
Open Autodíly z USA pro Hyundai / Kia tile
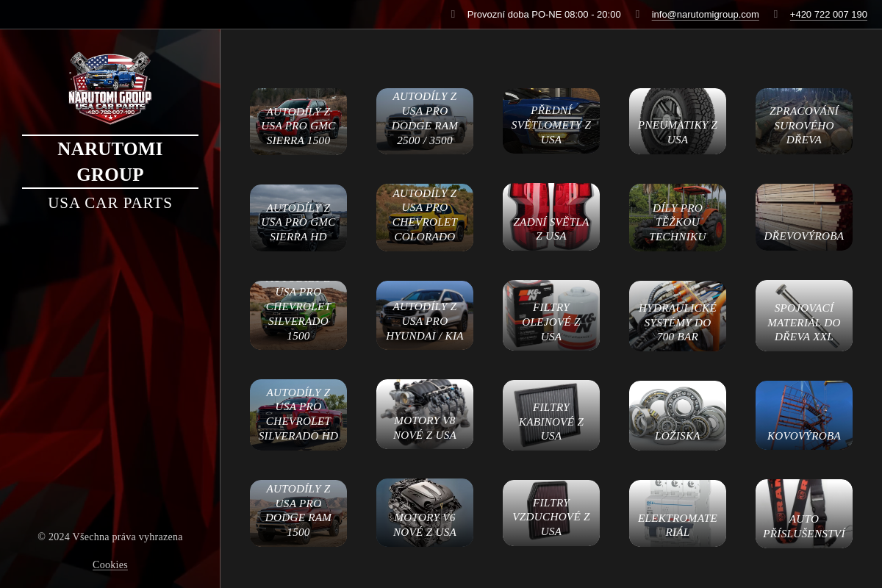425,315
